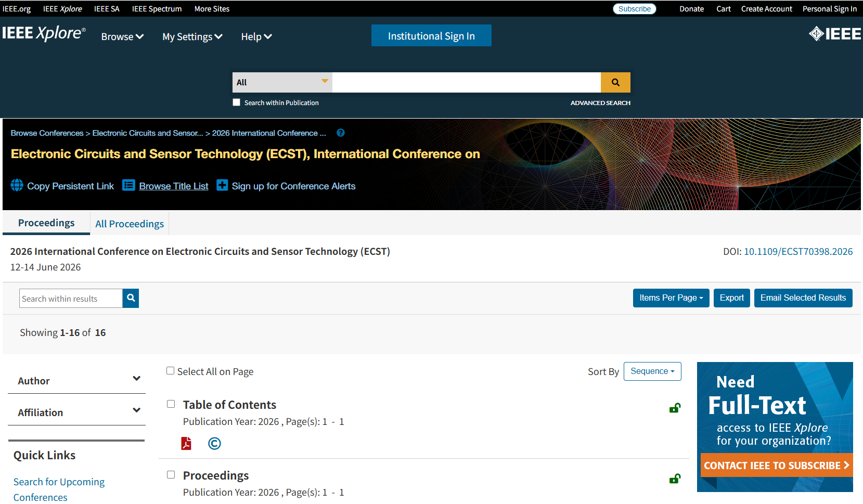This screenshot has width=863, height=504.
Task: Open the Browse dropdown menu
Action: click(122, 36)
